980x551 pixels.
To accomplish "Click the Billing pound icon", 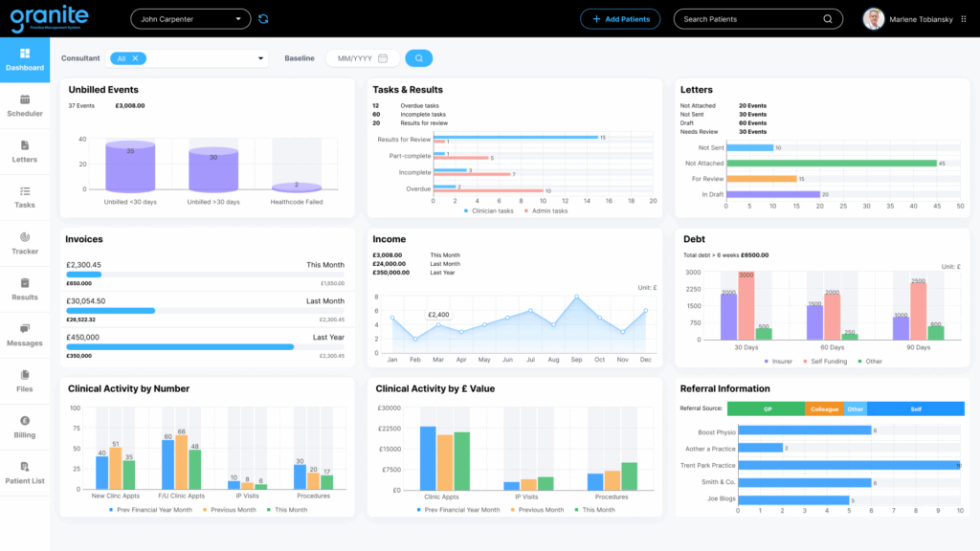I will 25,421.
